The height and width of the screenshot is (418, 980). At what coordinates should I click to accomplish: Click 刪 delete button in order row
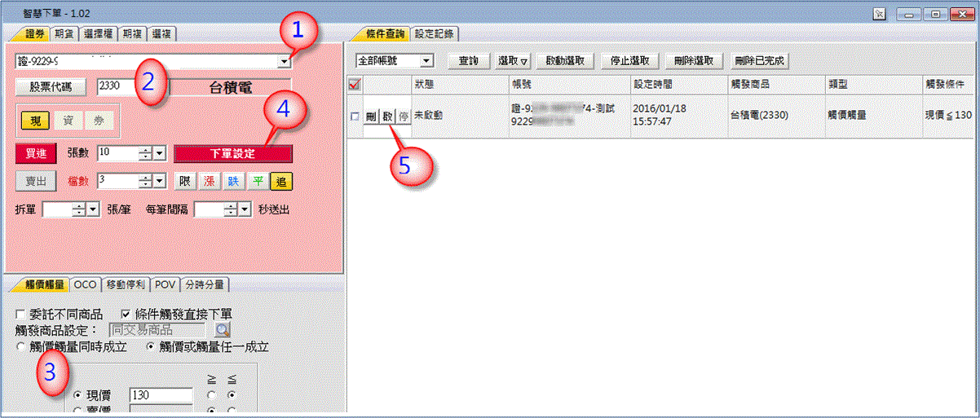coord(370,117)
